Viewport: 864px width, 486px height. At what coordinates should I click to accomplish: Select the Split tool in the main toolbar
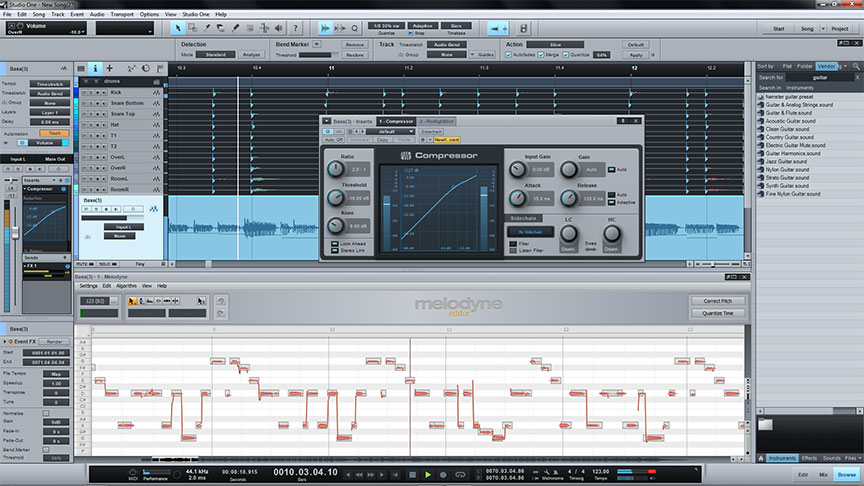point(207,28)
